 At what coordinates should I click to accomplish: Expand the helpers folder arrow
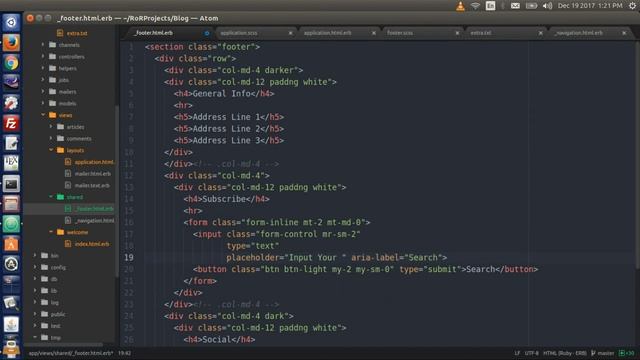(43, 68)
